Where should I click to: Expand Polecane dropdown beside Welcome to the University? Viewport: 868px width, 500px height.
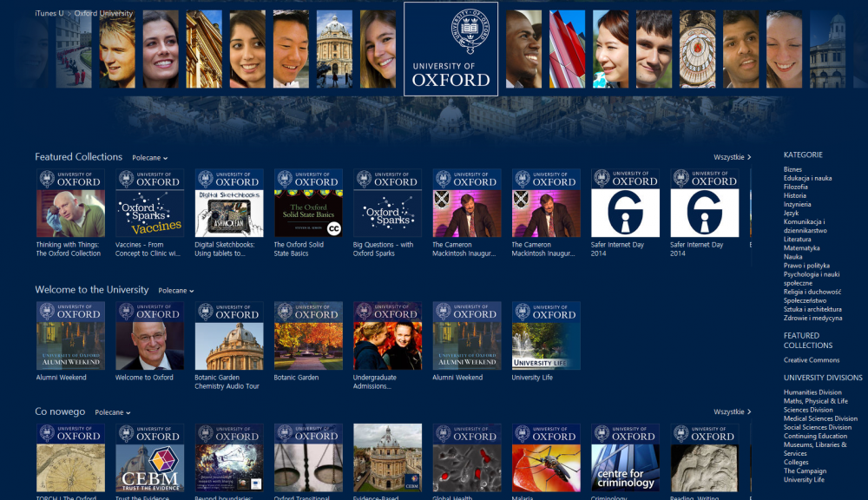pyautogui.click(x=176, y=291)
